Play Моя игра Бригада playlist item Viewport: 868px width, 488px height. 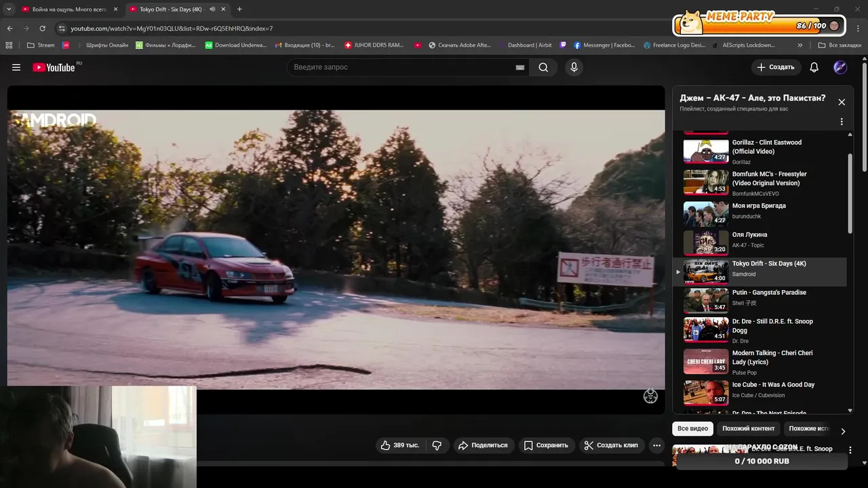click(x=760, y=213)
